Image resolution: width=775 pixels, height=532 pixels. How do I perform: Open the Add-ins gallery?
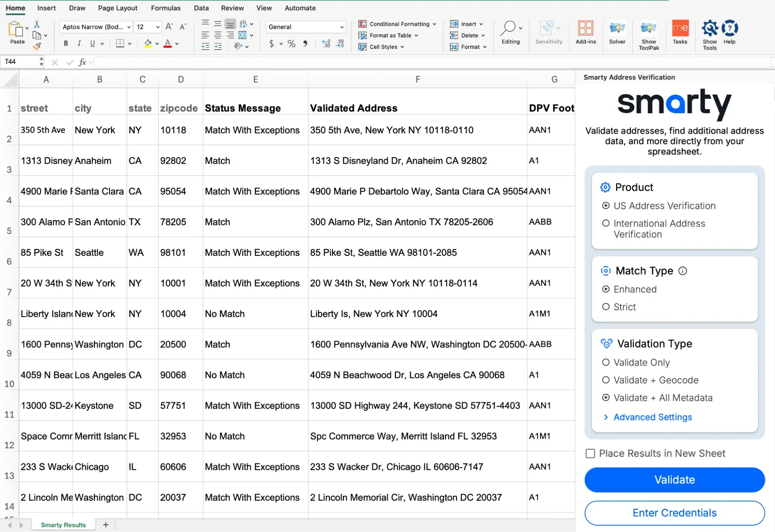pyautogui.click(x=586, y=32)
